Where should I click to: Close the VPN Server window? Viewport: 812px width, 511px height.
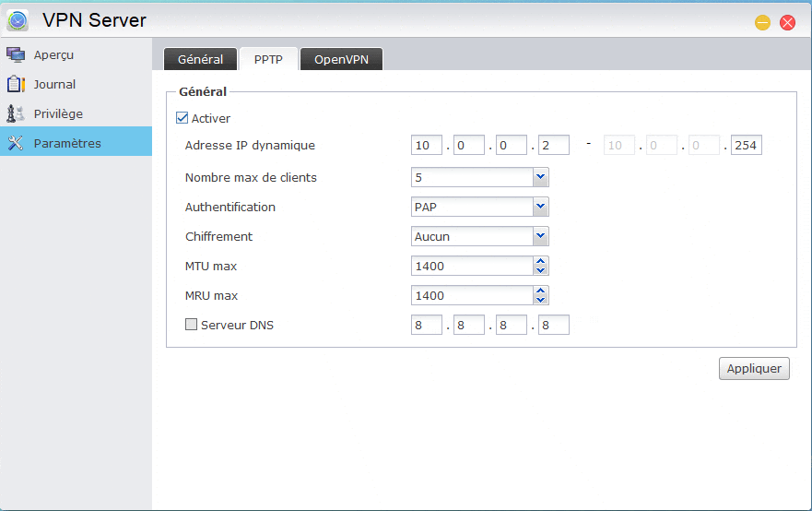coord(787,22)
